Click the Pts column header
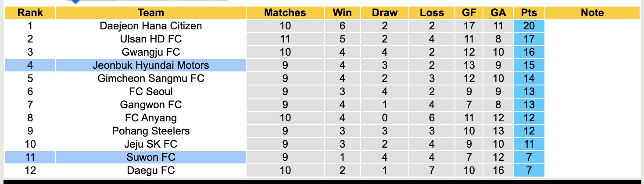This screenshot has width=644, height=184. [x=529, y=13]
